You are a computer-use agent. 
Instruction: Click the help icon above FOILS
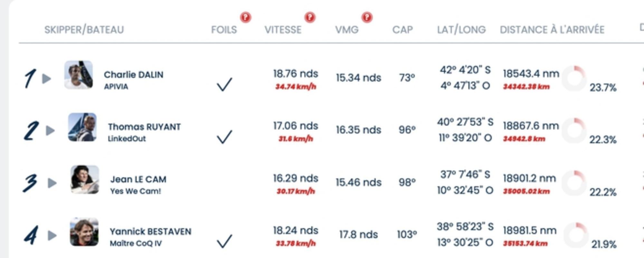[245, 17]
